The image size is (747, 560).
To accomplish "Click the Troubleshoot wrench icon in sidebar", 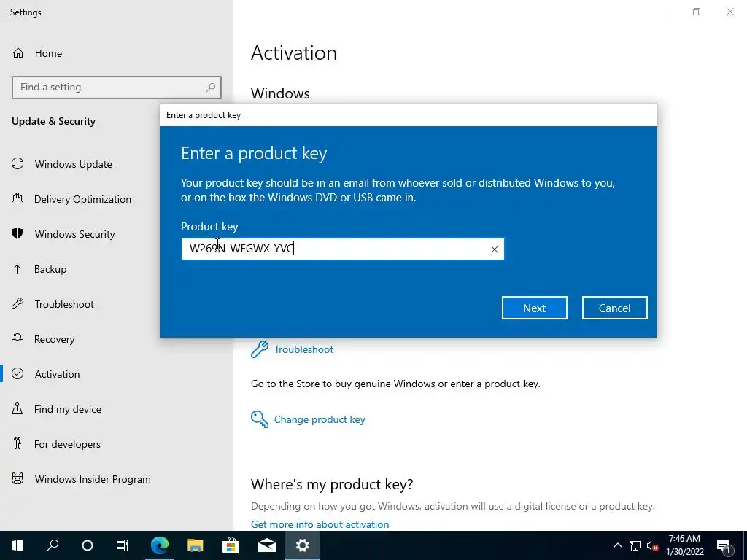I will [18, 303].
